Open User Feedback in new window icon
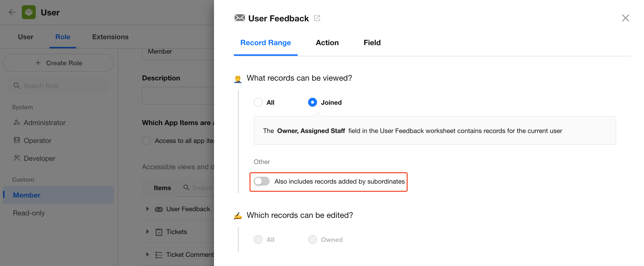This screenshot has height=266, width=644. tap(317, 18)
